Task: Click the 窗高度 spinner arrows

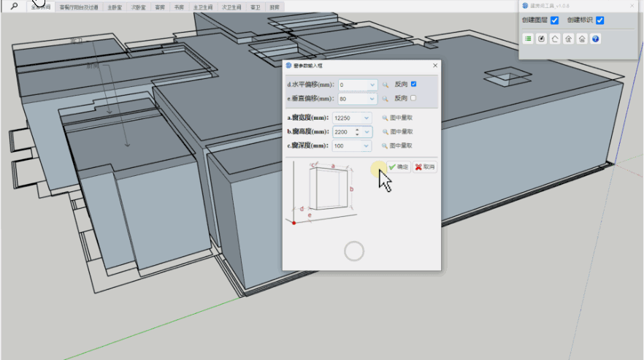Action: (357, 132)
